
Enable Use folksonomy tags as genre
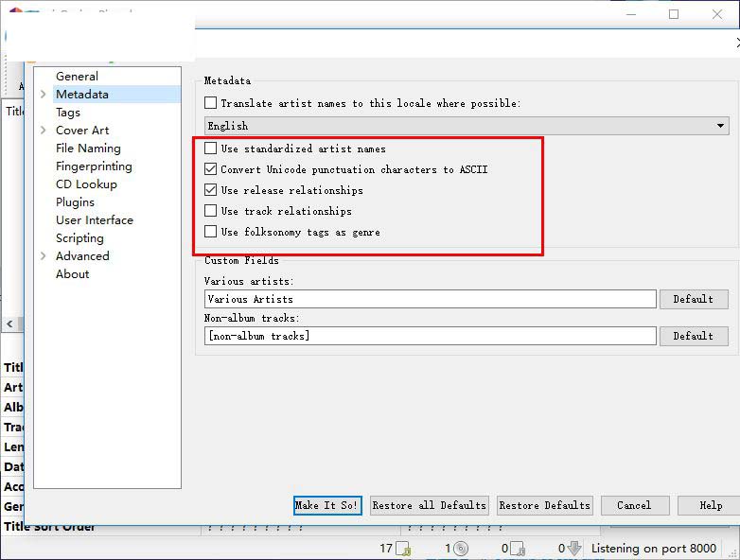click(210, 231)
